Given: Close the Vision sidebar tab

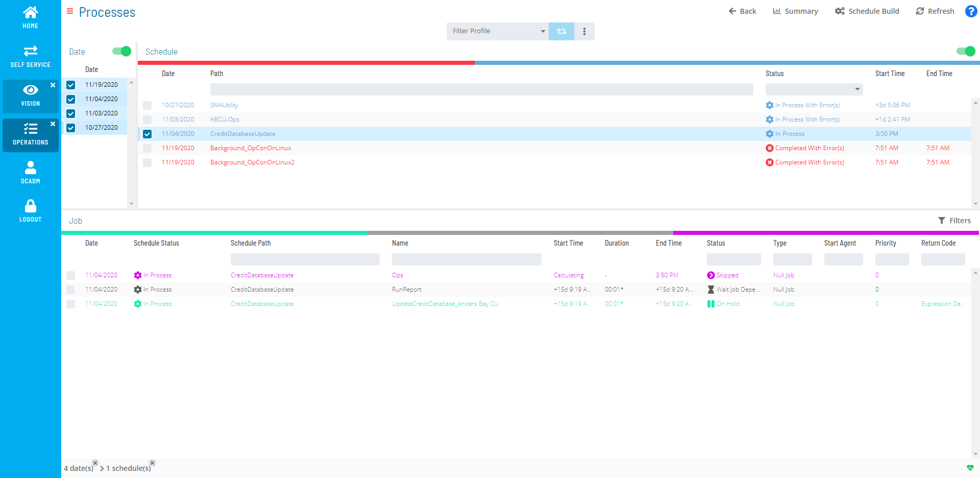Looking at the screenshot, I should pyautogui.click(x=53, y=85).
